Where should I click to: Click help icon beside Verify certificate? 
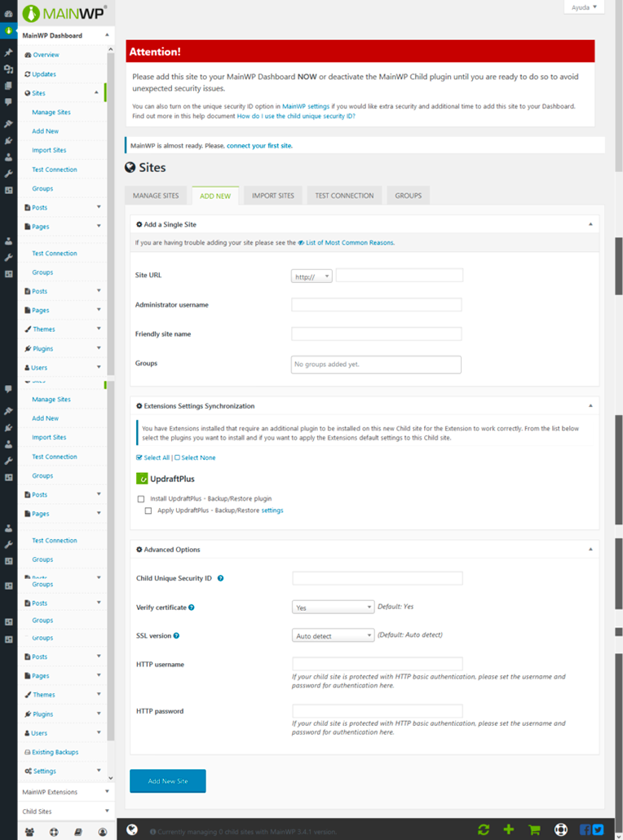pos(192,608)
